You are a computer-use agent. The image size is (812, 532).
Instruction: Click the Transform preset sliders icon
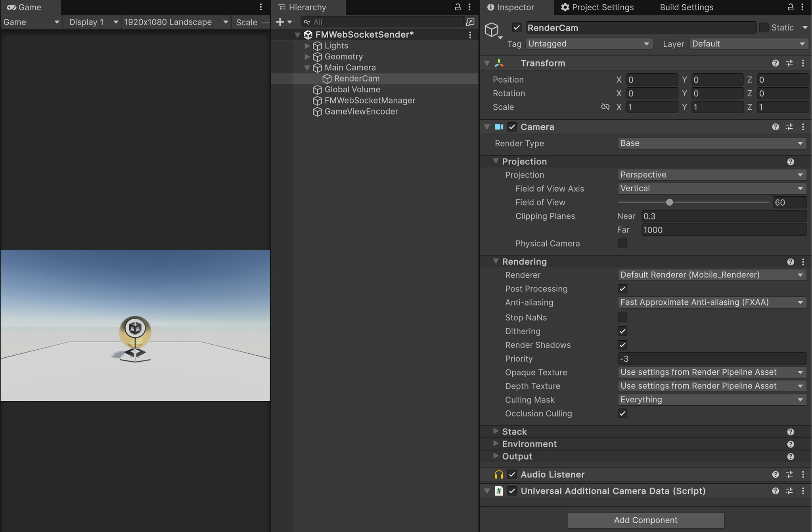point(789,63)
